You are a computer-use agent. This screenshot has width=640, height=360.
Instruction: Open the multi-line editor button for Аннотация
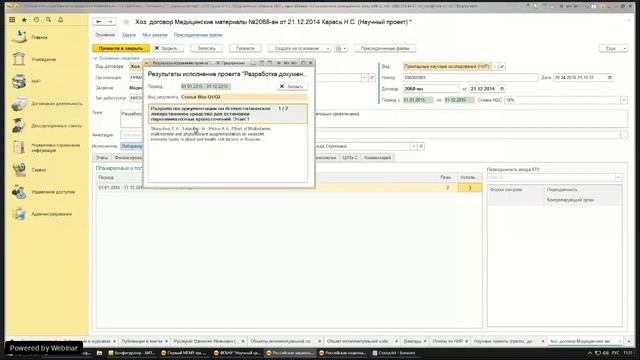pos(624,135)
